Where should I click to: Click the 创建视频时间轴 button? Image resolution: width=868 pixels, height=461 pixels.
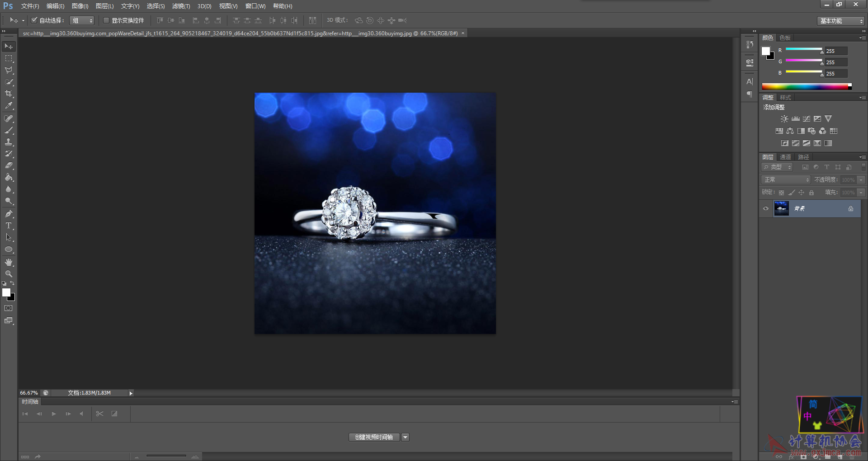tap(374, 437)
